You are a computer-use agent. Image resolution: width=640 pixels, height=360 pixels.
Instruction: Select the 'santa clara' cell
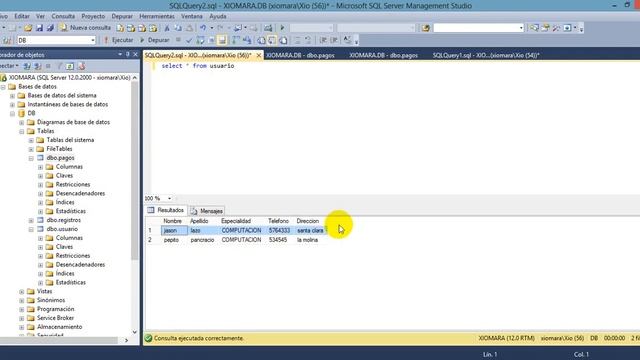click(x=310, y=231)
